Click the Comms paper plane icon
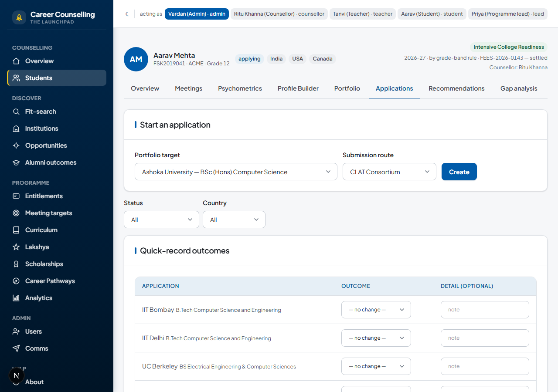The height and width of the screenshot is (392, 558). 16,348
